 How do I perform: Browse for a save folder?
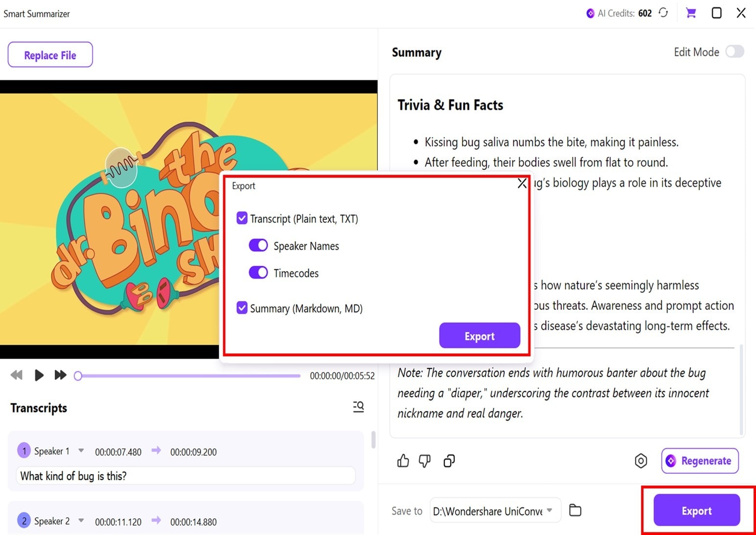pyautogui.click(x=575, y=510)
